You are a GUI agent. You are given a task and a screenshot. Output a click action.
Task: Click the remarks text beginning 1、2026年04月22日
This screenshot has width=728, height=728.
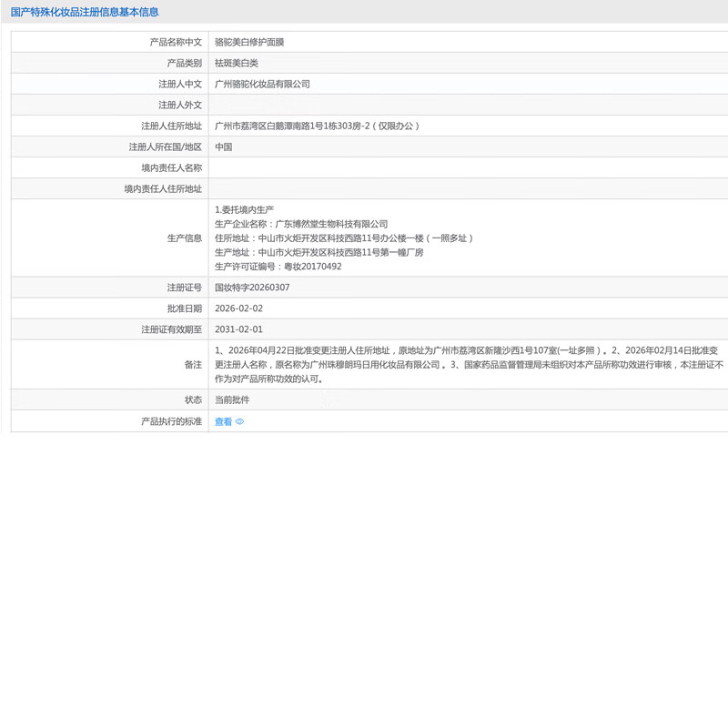coord(469,365)
